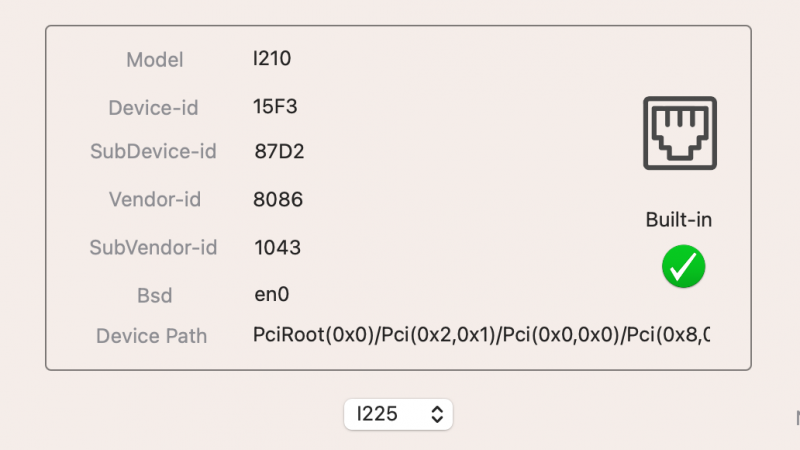Click the Model label
The image size is (800, 450).
pos(155,60)
